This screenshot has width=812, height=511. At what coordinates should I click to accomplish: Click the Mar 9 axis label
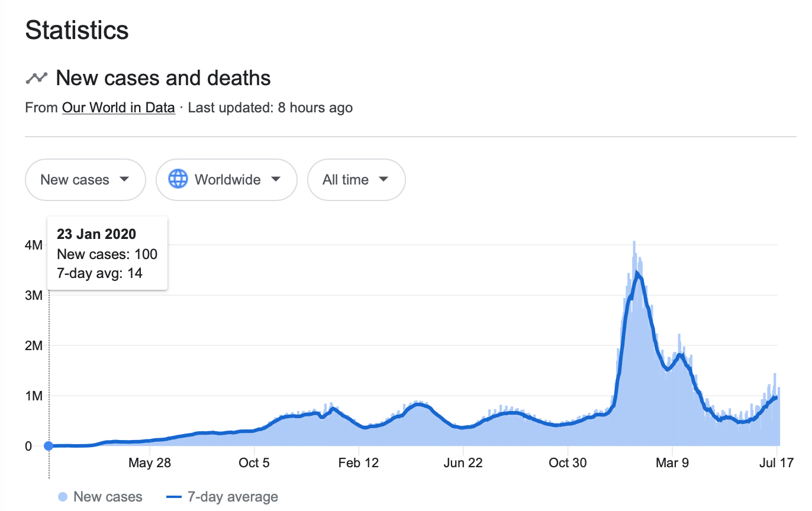click(x=672, y=463)
